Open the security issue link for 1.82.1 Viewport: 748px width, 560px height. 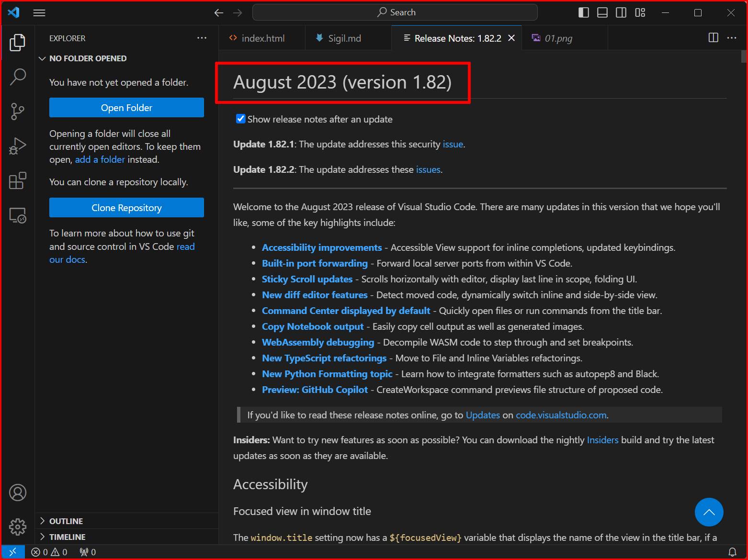click(453, 144)
